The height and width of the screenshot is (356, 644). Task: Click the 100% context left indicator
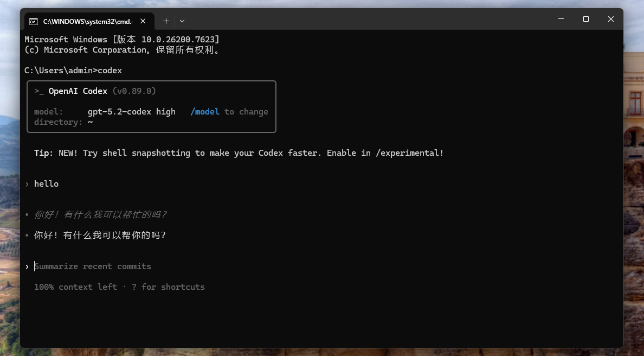click(75, 287)
